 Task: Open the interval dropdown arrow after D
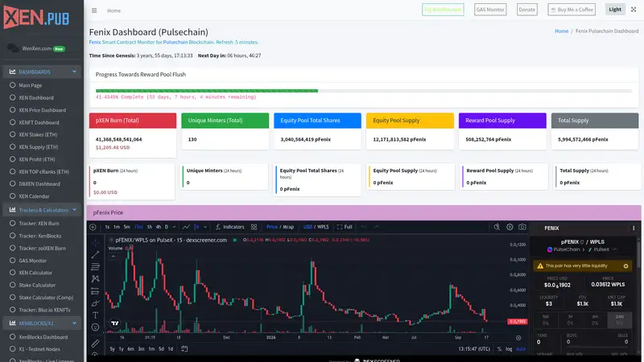point(174,227)
